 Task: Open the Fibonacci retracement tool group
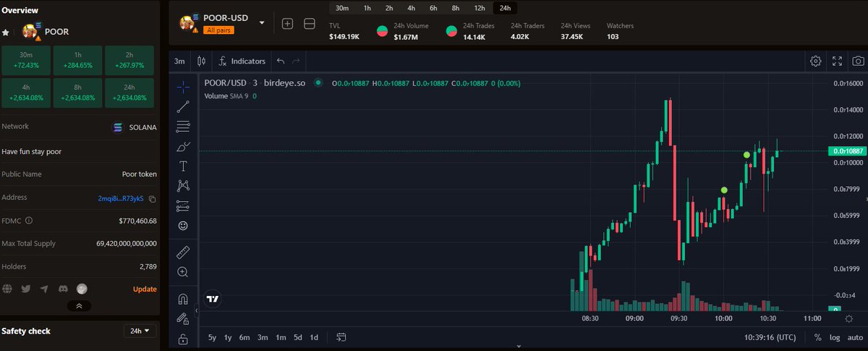tap(183, 127)
